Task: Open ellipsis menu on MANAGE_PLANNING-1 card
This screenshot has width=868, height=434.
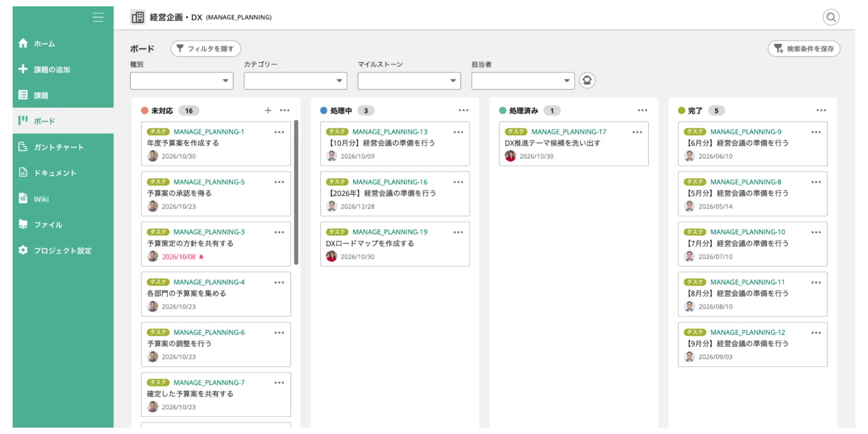Action: pyautogui.click(x=279, y=132)
